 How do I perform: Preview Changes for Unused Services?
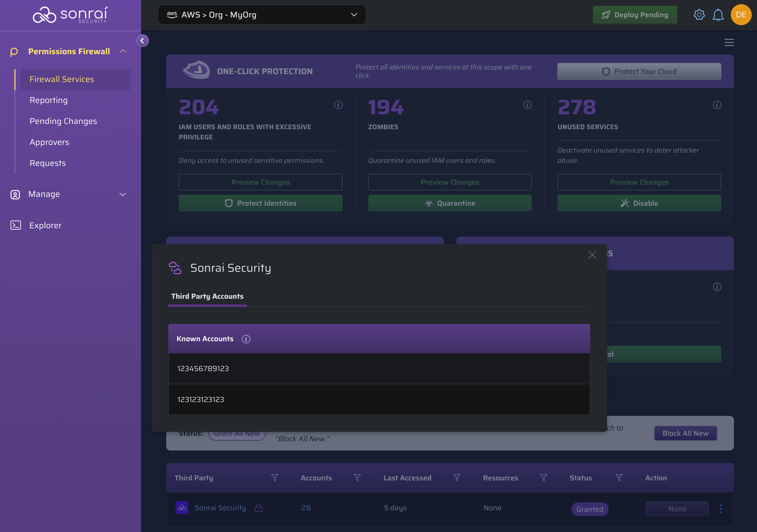(x=639, y=182)
